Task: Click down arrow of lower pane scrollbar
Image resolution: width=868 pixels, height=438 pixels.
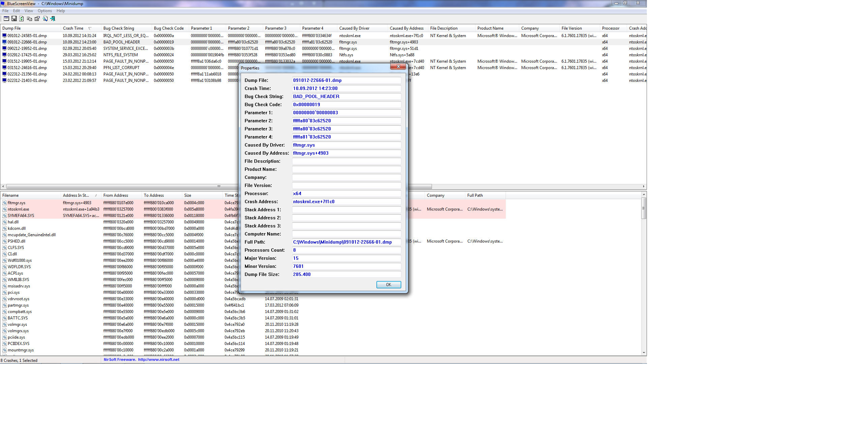Action: pos(644,353)
